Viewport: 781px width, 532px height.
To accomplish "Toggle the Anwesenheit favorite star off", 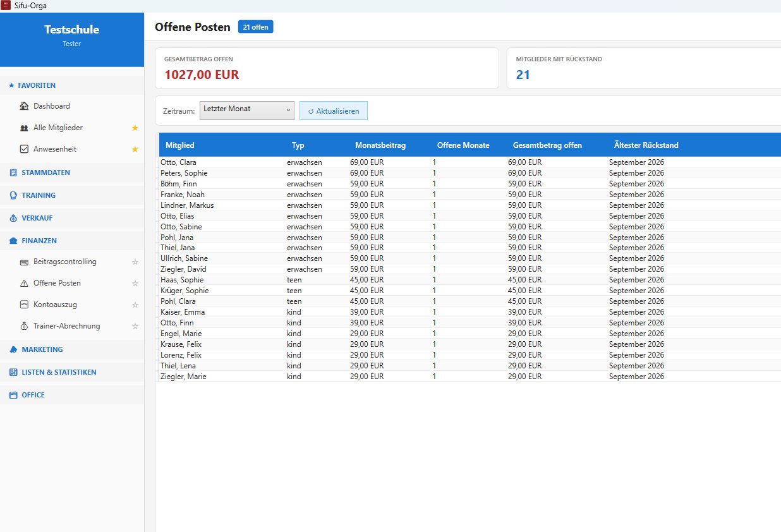I will tap(135, 149).
